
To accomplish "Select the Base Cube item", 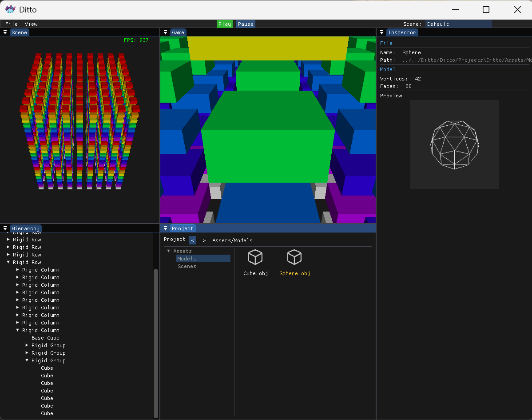I will [45, 338].
